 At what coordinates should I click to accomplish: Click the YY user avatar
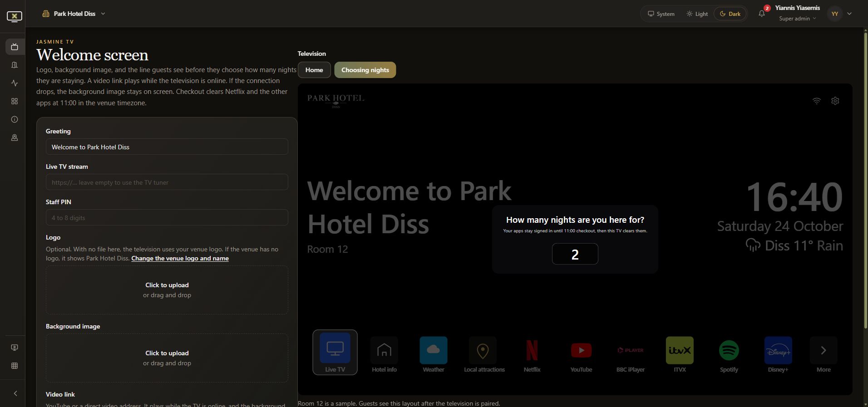point(834,14)
